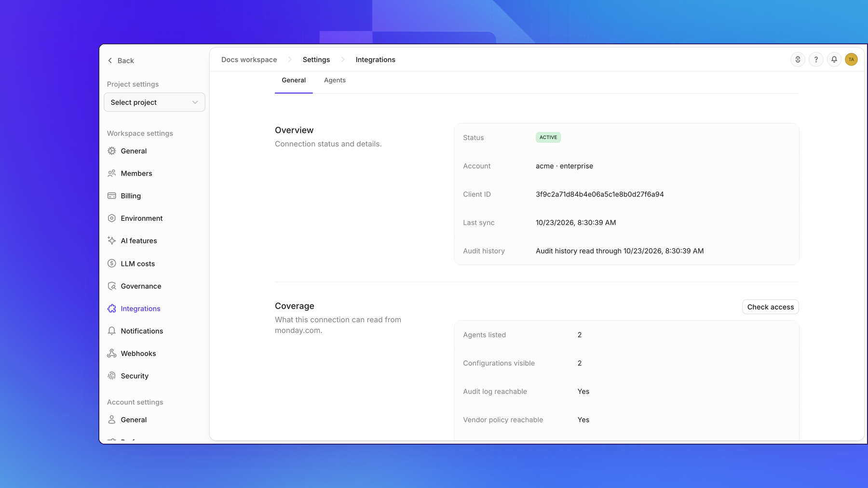Click the Configurations visible value 2
This screenshot has height=488, width=868.
(580, 363)
